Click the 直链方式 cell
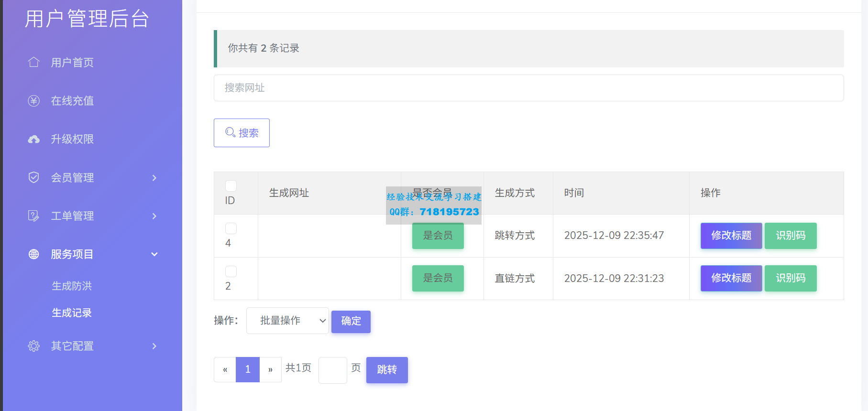 click(x=515, y=279)
